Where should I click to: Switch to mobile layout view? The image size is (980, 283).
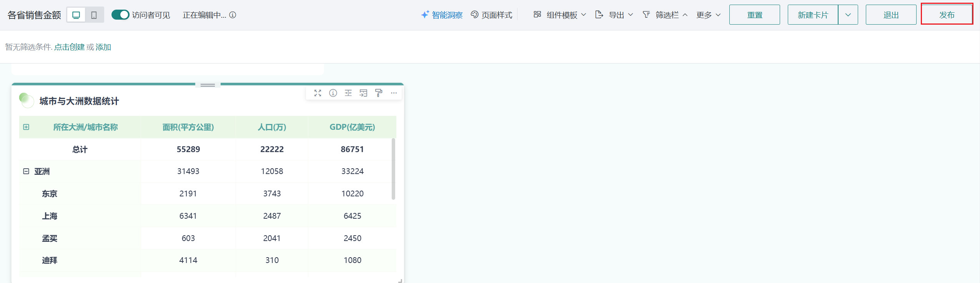tap(94, 15)
